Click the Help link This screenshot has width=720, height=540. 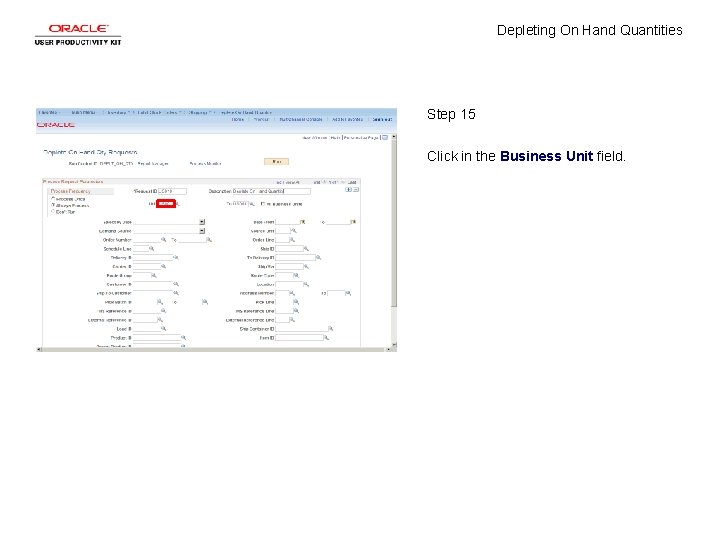[335, 138]
